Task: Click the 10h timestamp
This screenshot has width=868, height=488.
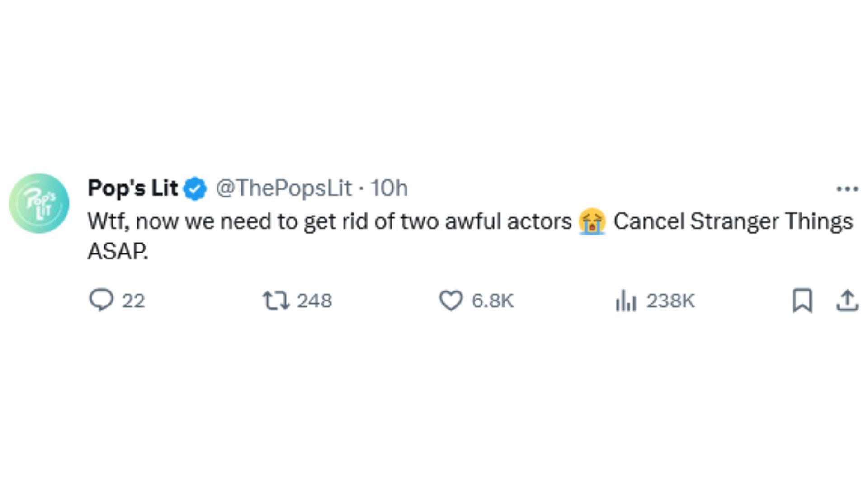Action: click(389, 188)
